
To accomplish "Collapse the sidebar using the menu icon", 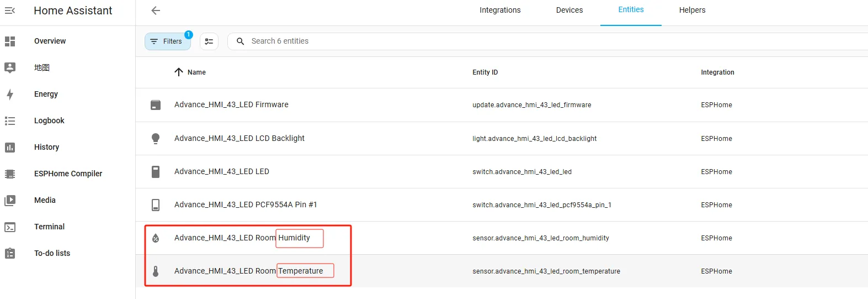I will [10, 11].
